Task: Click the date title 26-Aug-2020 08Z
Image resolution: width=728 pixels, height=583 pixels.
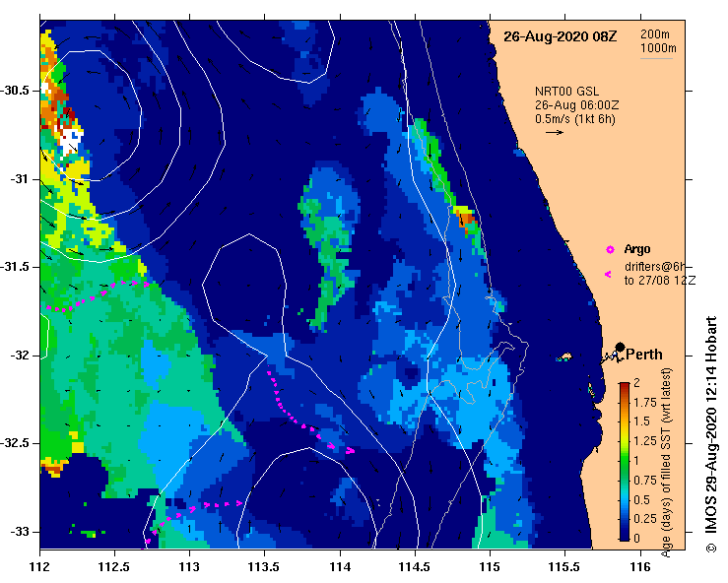Action: point(560,36)
